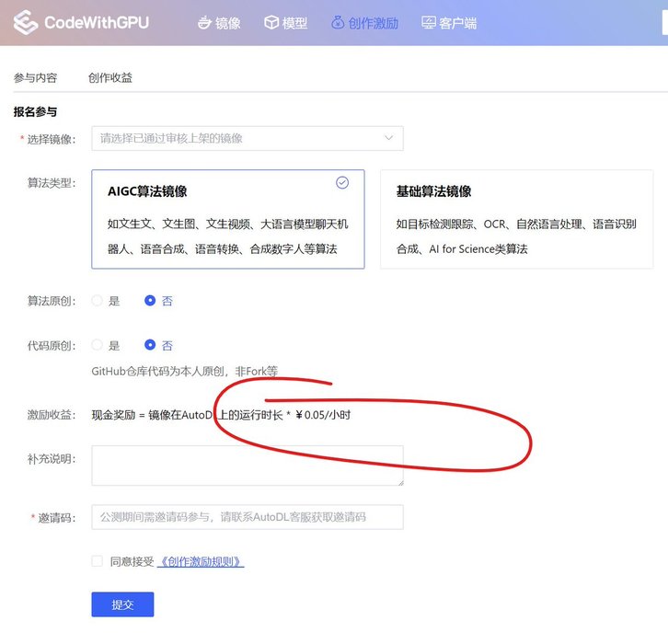Click the CodeWithGPU logo icon
668x644 pixels.
26,22
